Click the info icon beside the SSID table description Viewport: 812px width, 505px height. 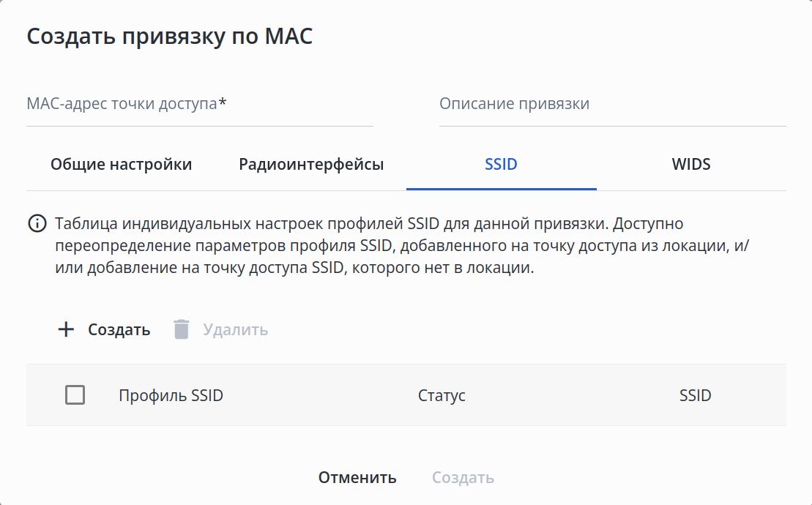pyautogui.click(x=36, y=223)
